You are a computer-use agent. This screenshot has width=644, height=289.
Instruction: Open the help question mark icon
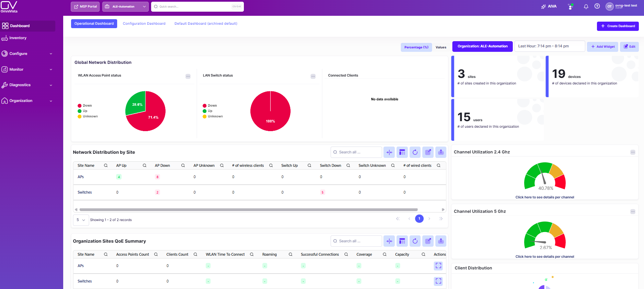597,6
